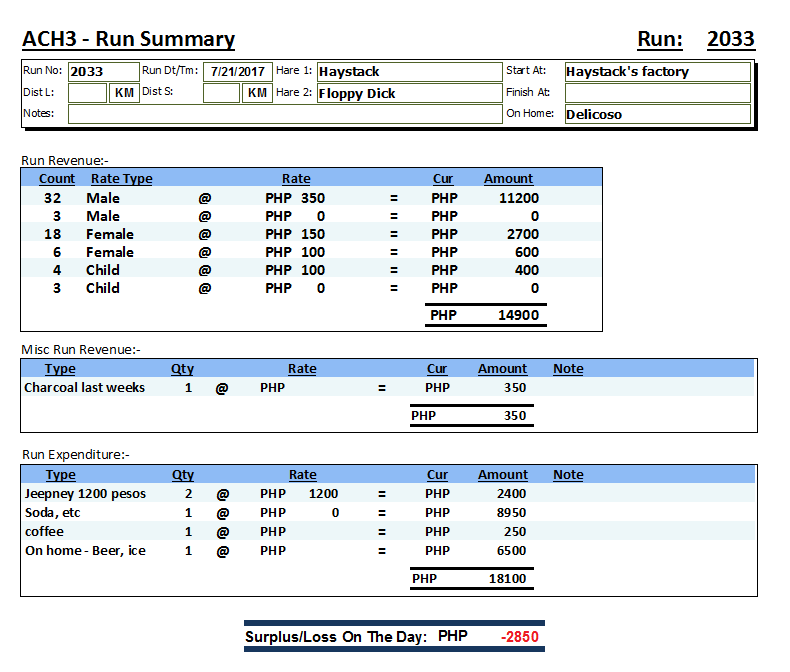The image size is (790, 672).
Task: Click the Run Expenditure total 18100
Action: click(x=507, y=578)
